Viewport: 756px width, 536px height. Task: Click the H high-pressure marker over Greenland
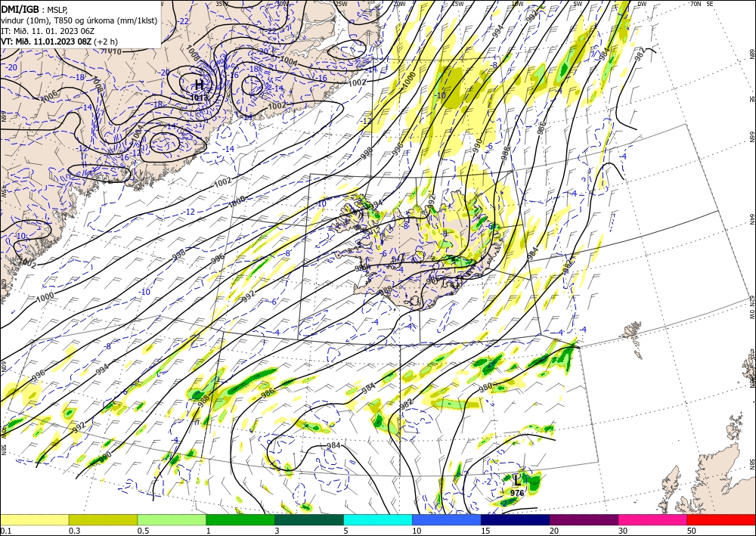click(x=199, y=85)
